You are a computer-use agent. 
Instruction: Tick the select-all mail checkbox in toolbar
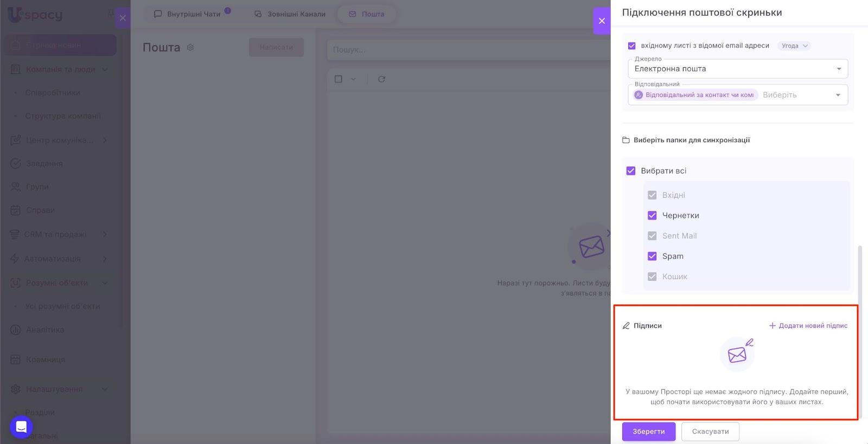pyautogui.click(x=339, y=79)
